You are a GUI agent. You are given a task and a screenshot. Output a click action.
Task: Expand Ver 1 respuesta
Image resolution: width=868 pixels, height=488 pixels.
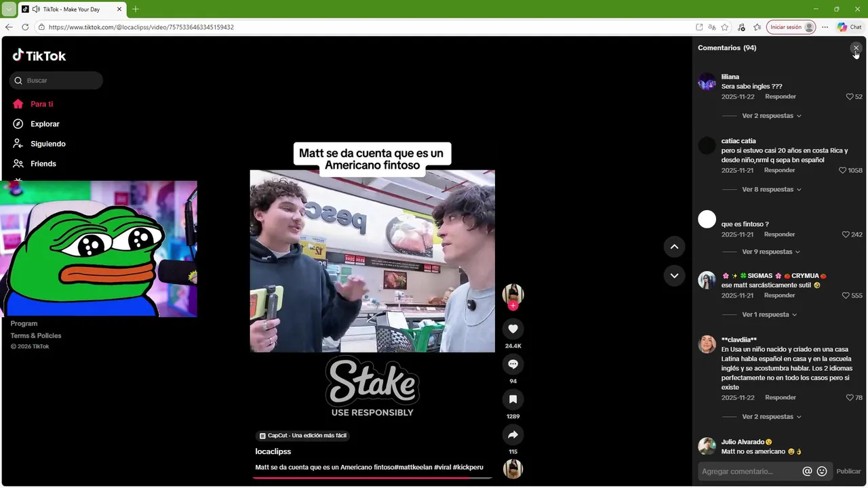click(769, 314)
